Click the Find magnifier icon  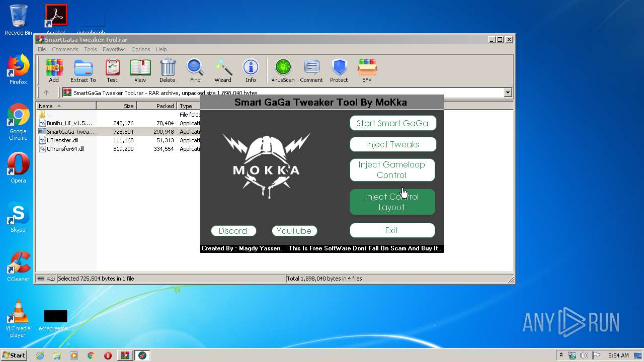(195, 70)
